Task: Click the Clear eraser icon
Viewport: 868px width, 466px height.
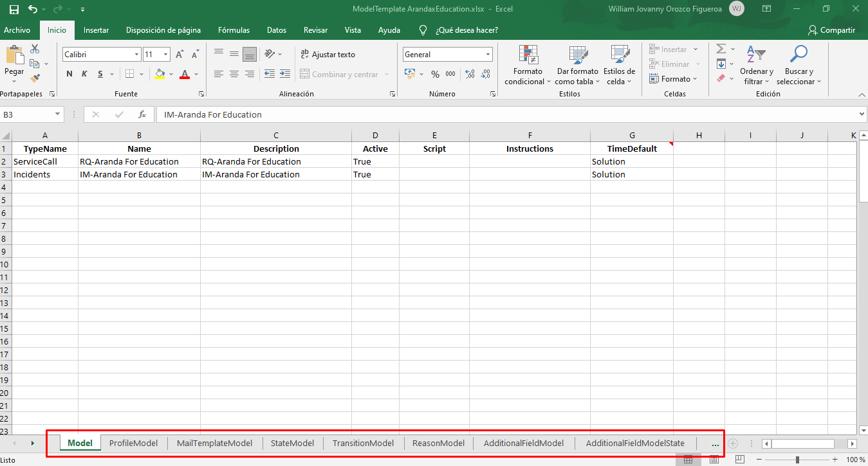Action: pyautogui.click(x=721, y=78)
